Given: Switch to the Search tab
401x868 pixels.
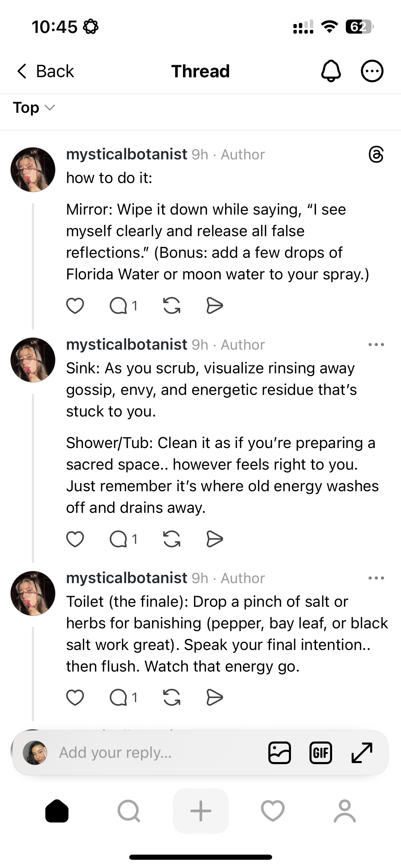Looking at the screenshot, I should coord(129,811).
